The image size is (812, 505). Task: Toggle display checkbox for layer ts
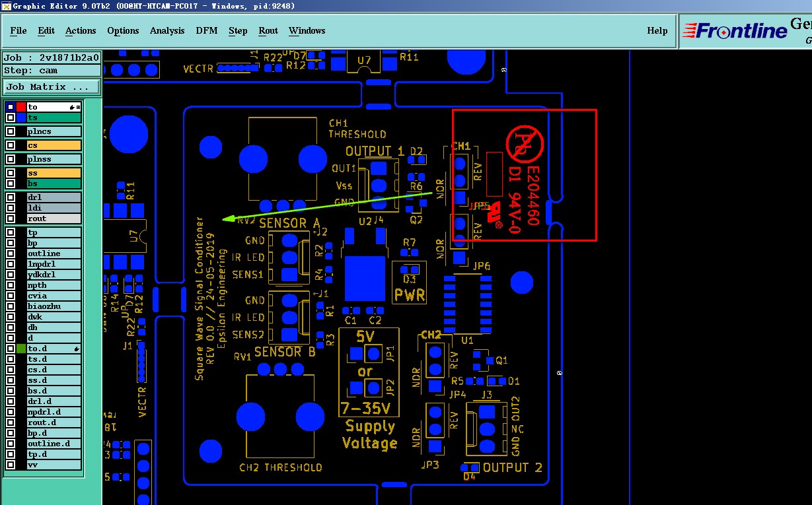tap(11, 118)
